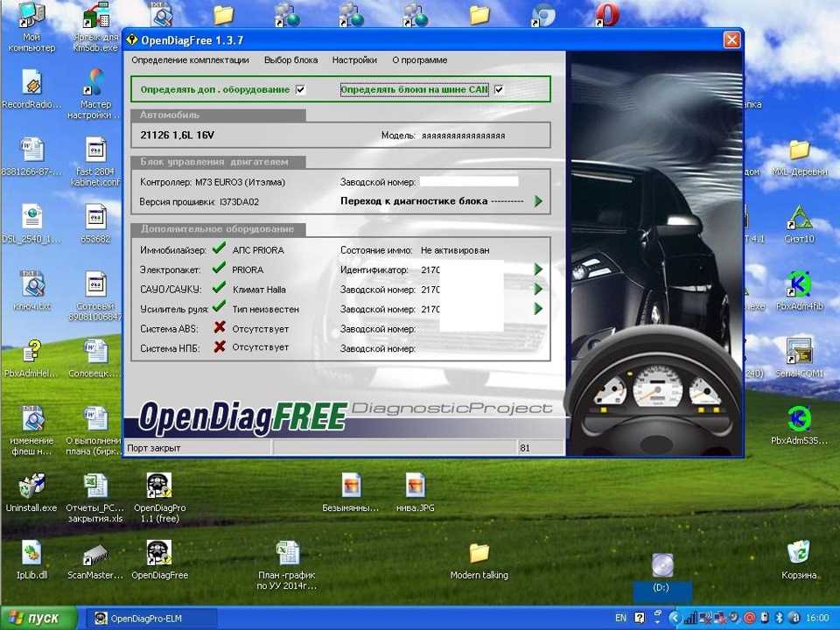Click the engine label 21126 1,6L 16V

click(178, 135)
